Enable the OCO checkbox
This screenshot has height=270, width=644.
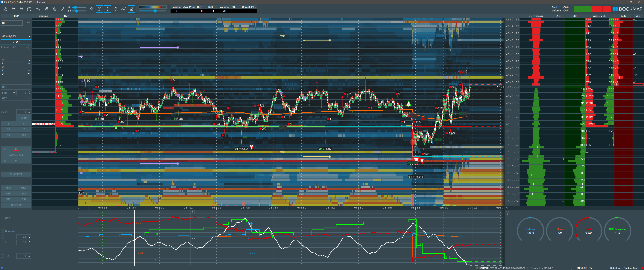coord(3,218)
